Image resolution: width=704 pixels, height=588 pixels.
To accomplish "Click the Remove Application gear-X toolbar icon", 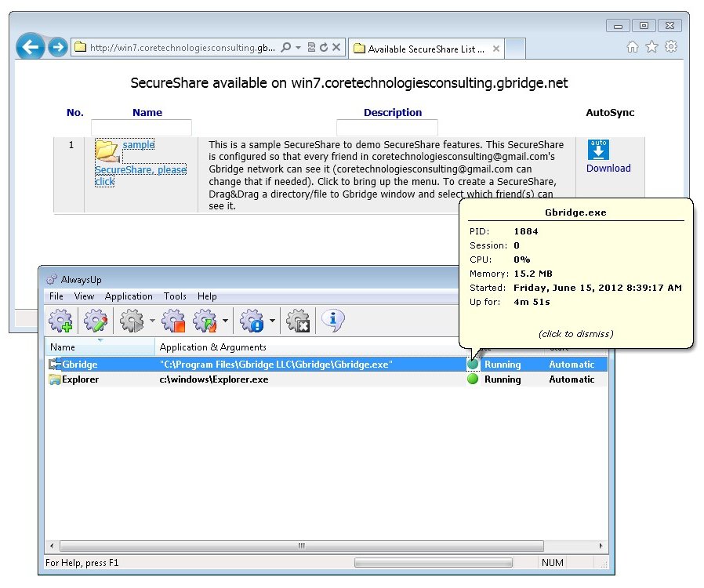I will pos(298,321).
